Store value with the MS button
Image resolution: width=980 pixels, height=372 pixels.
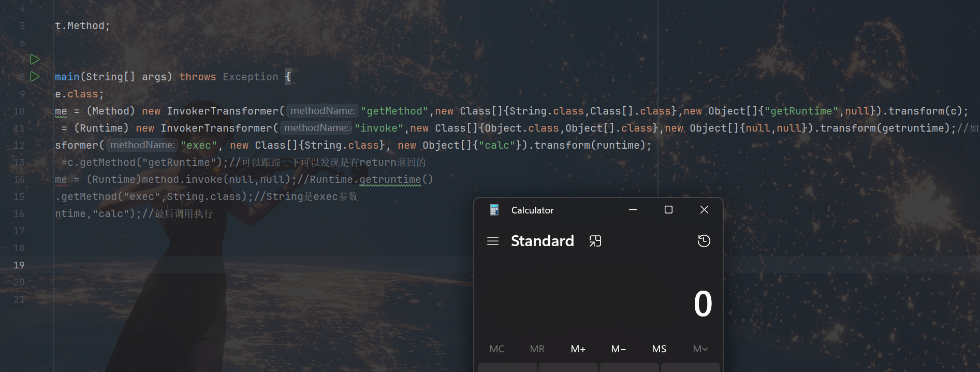(659, 349)
